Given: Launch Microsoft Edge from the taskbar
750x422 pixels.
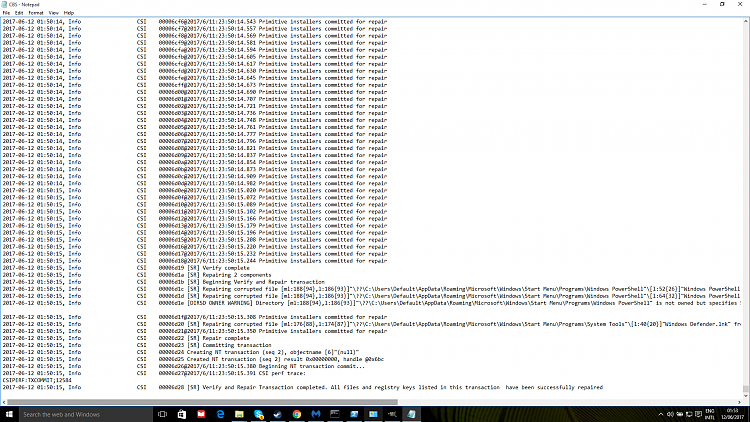Looking at the screenshot, I should pyautogui.click(x=220, y=414).
